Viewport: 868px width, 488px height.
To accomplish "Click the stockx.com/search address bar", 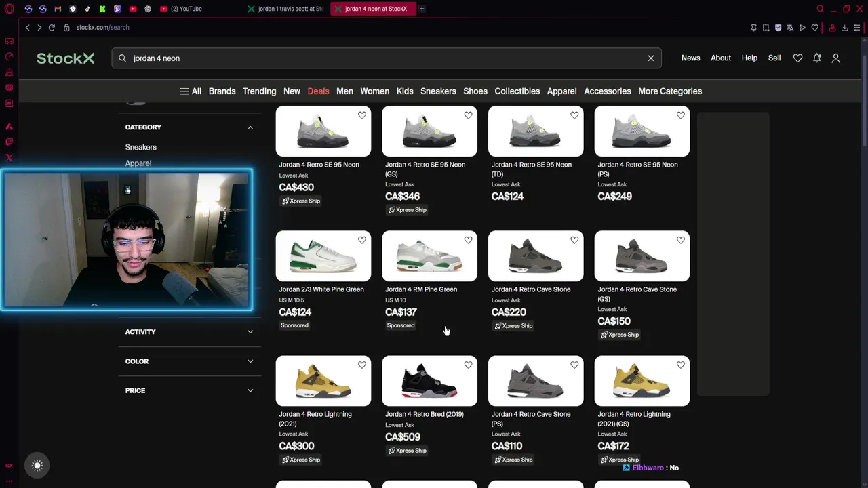I will point(102,28).
